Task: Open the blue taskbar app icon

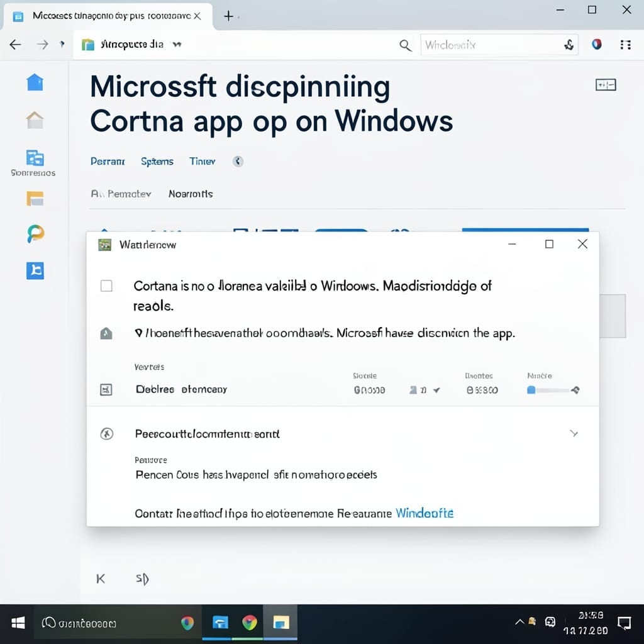Action: tap(220, 623)
